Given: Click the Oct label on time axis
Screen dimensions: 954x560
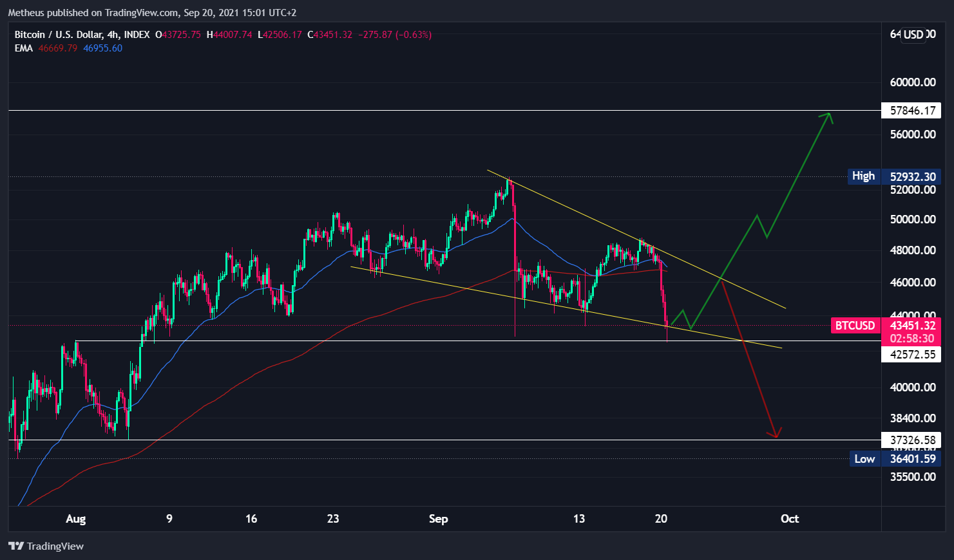Looking at the screenshot, I should point(790,519).
